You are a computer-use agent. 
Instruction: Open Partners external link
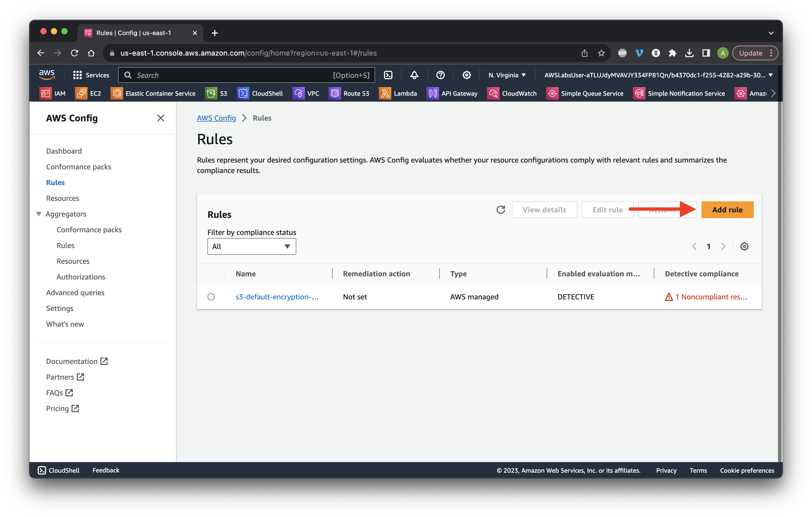pos(65,377)
